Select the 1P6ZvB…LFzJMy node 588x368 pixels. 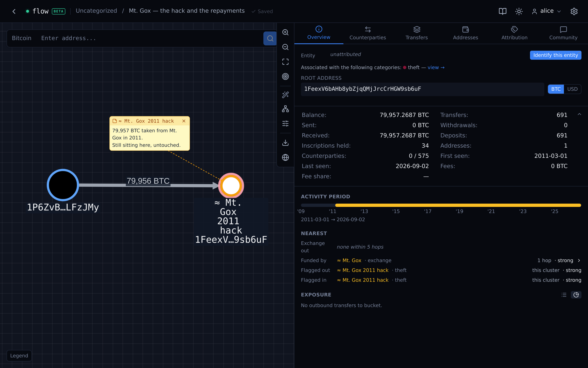coord(63,185)
